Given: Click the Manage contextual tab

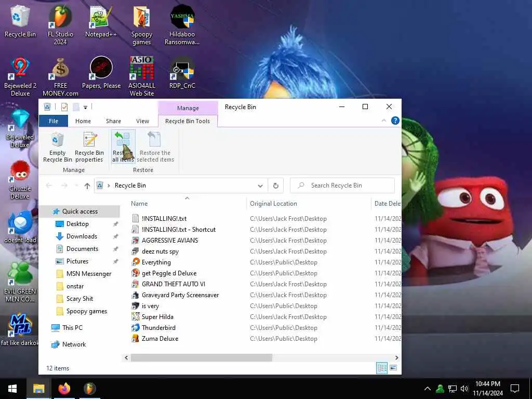Looking at the screenshot, I should 188,108.
